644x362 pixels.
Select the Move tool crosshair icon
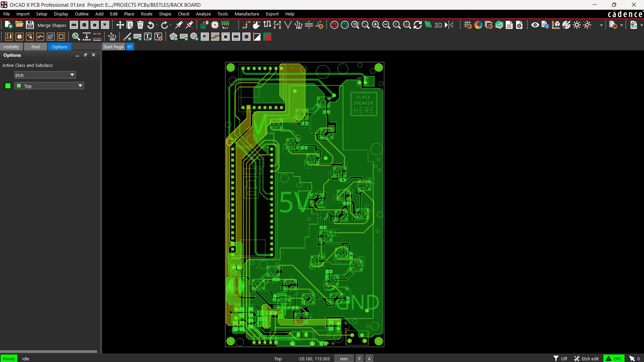click(120, 25)
